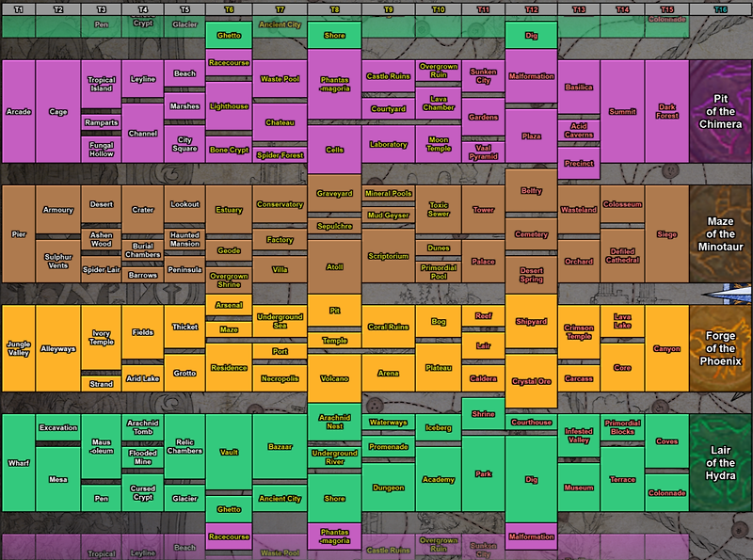Click the brown Pier map cell

[19, 234]
